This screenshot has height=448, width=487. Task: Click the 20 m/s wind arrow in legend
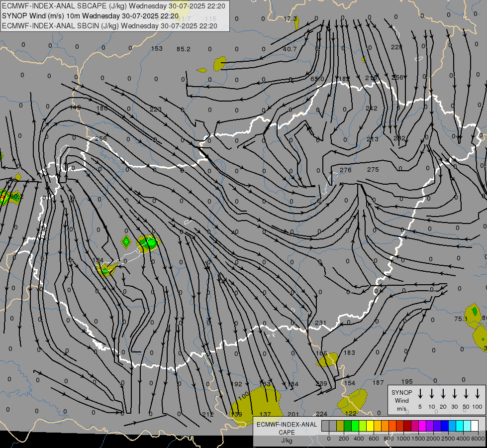[443, 394]
